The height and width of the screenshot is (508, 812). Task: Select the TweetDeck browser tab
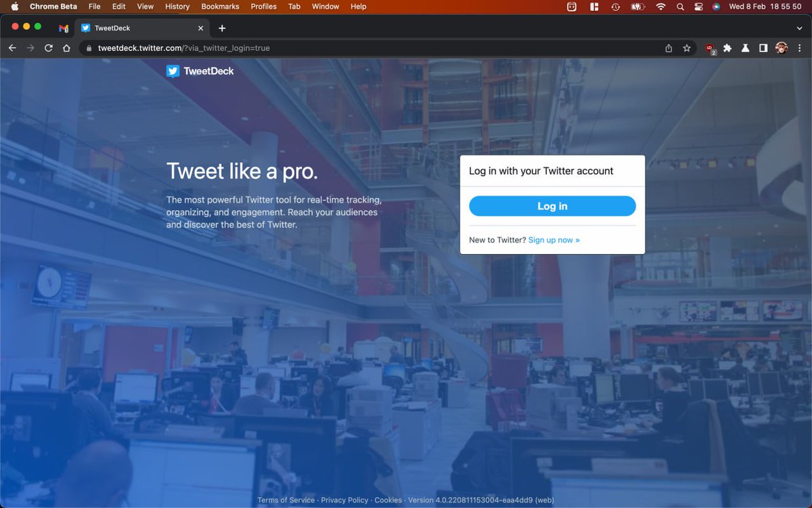[142, 28]
